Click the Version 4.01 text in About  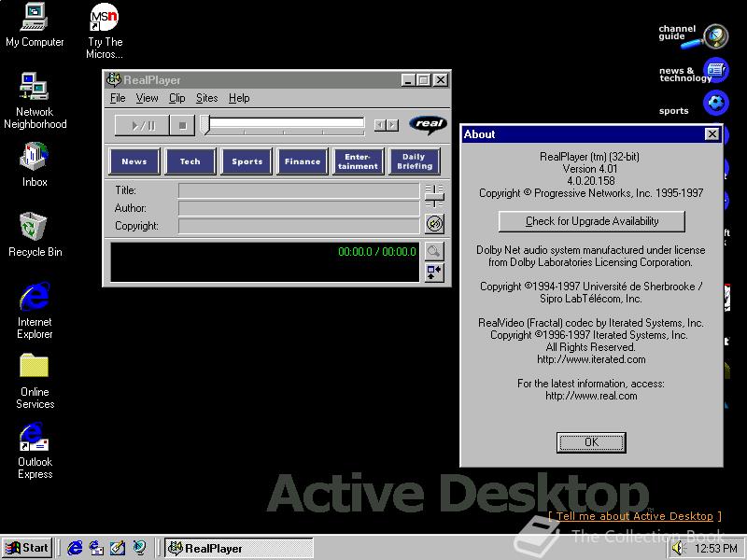[x=590, y=169]
